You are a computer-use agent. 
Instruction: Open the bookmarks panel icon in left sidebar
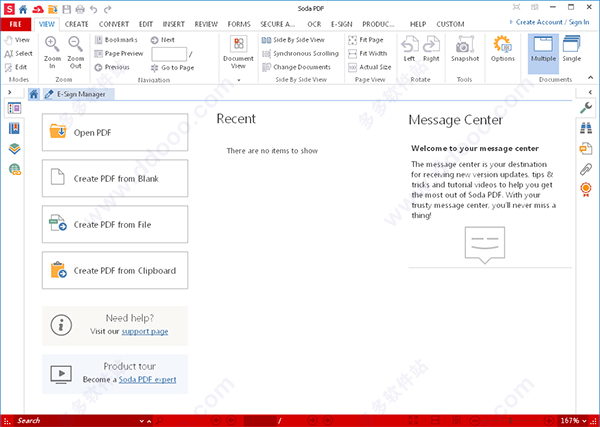[15, 129]
